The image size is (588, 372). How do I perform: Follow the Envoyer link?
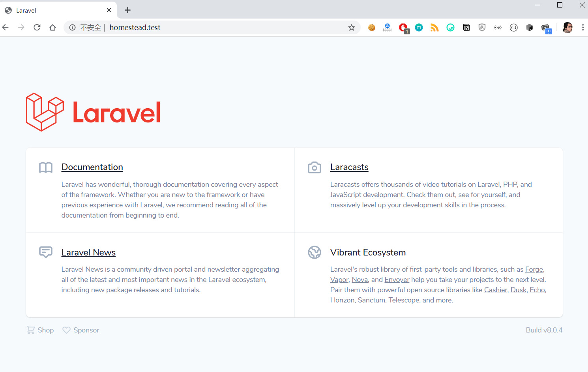point(397,280)
